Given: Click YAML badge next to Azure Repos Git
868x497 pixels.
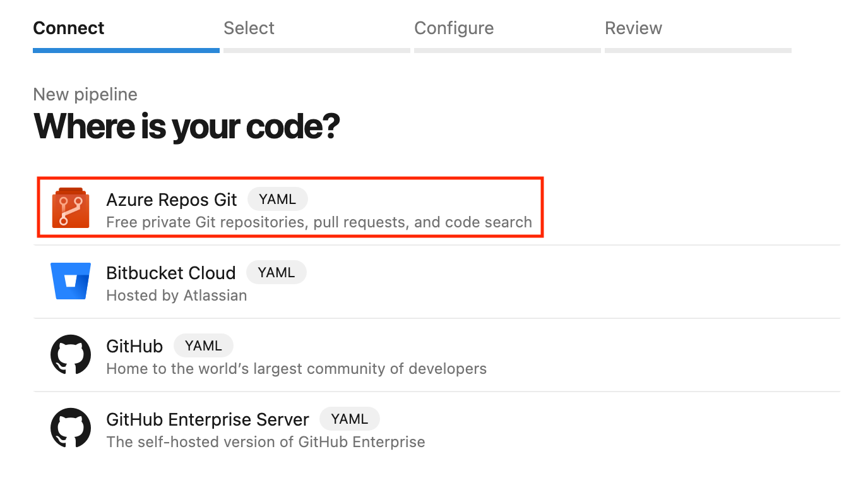Looking at the screenshot, I should pos(277,199).
